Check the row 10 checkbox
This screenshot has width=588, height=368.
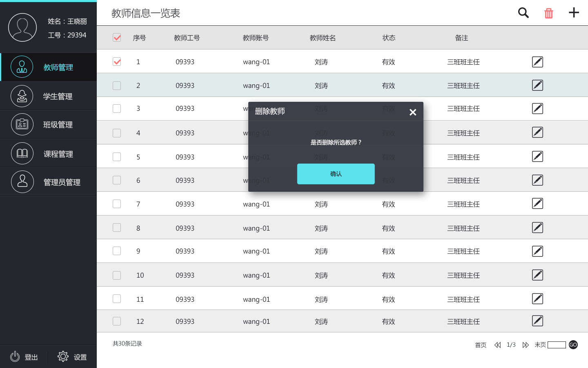coord(117,275)
